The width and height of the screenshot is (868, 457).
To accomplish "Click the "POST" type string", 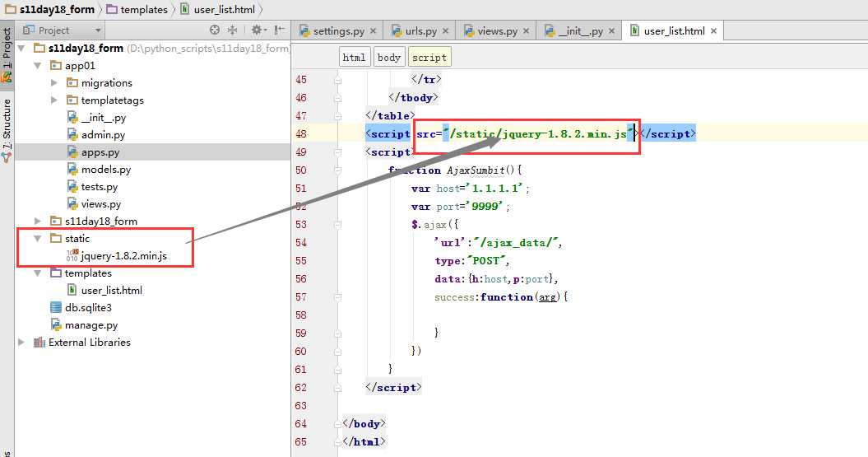I will [x=486, y=261].
